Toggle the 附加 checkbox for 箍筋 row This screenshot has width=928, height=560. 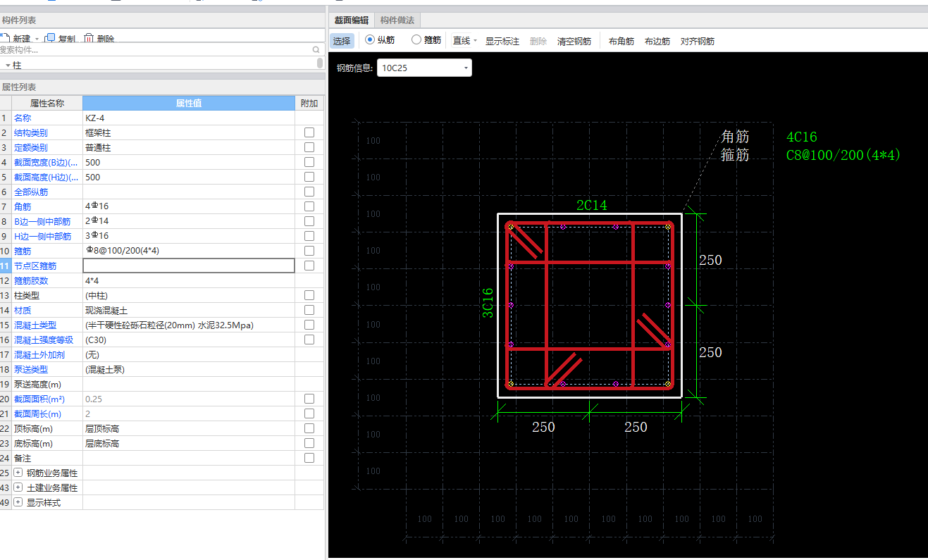(x=309, y=251)
